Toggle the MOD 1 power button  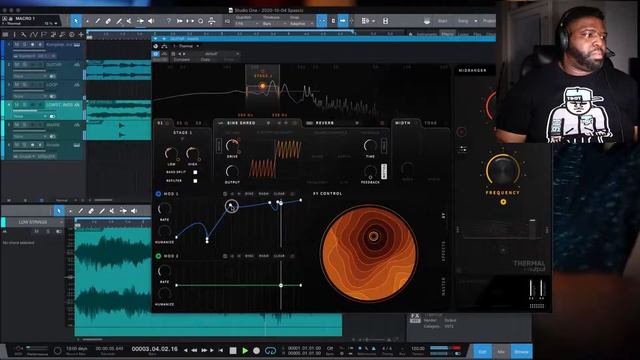pos(158,194)
